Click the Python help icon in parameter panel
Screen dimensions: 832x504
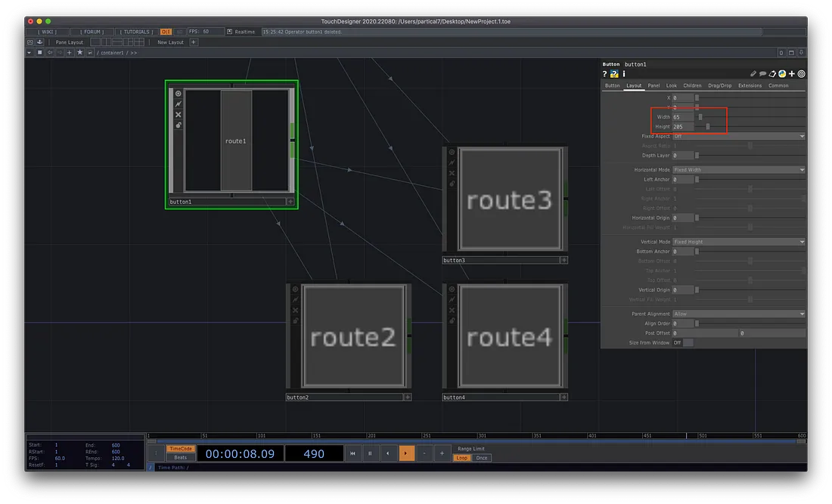(x=614, y=74)
